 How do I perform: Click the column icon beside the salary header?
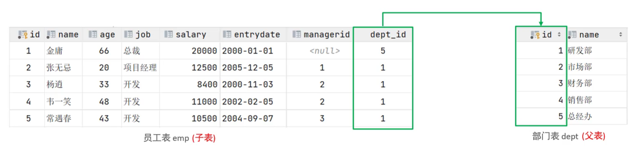(168, 35)
